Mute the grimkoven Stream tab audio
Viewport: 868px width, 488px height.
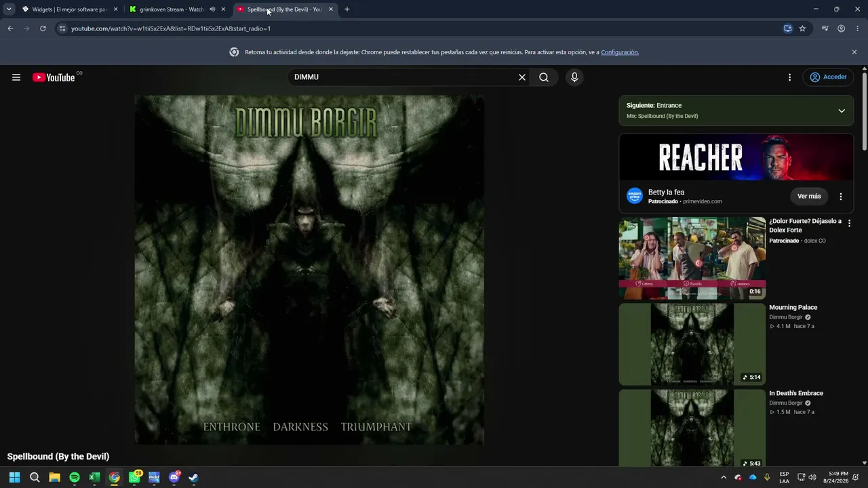(x=212, y=9)
